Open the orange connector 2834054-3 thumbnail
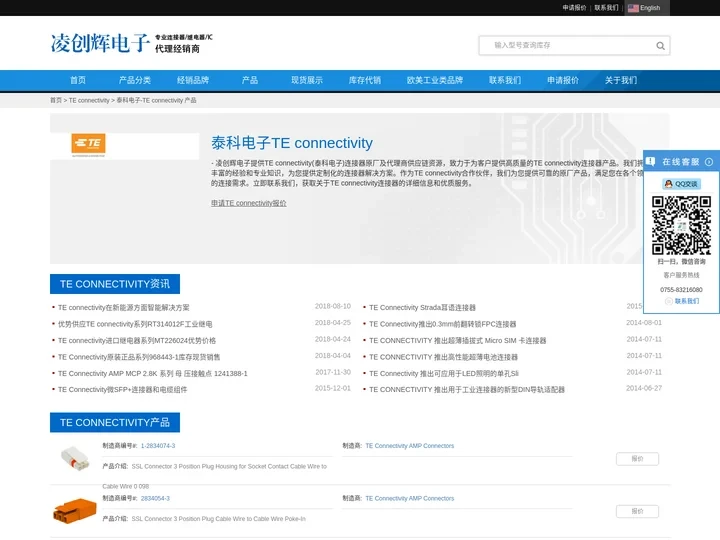 (x=75, y=511)
